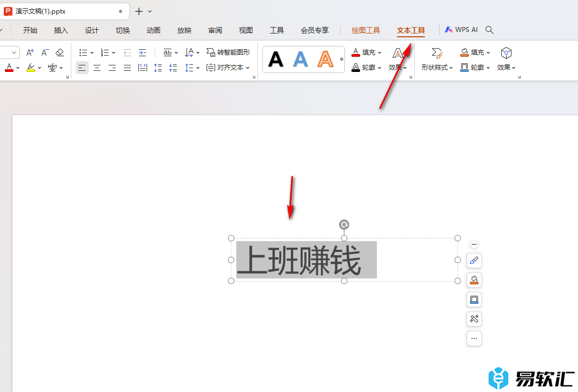The height and width of the screenshot is (392, 578).
Task: Click the floating format brush icon
Action: click(474, 261)
